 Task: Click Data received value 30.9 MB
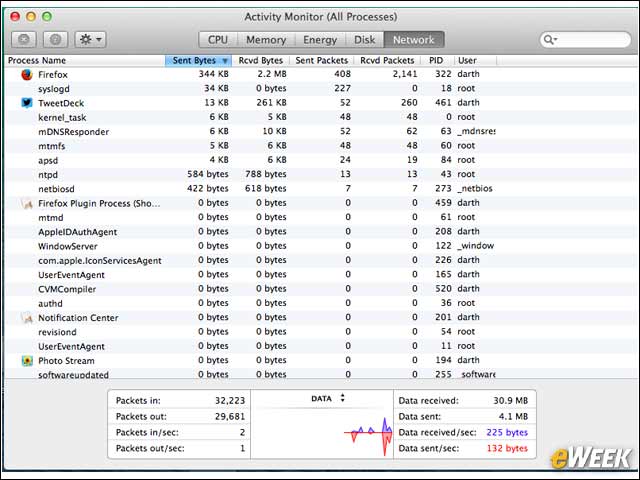point(510,400)
